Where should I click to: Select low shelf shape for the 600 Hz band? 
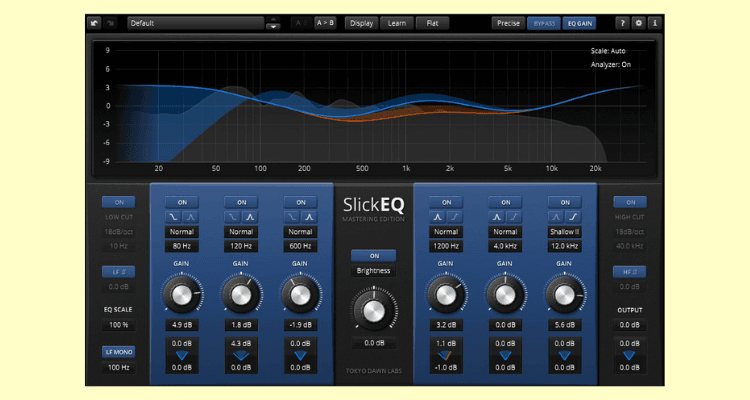[292, 217]
